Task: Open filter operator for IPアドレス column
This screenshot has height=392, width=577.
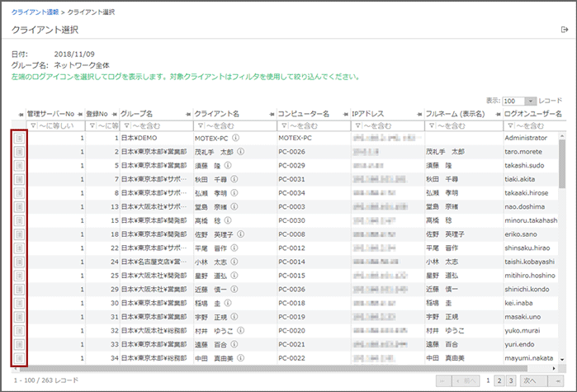Action: click(x=358, y=126)
